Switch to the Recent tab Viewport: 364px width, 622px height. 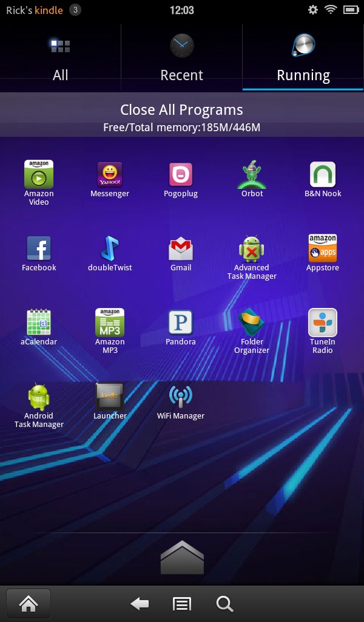click(182, 58)
